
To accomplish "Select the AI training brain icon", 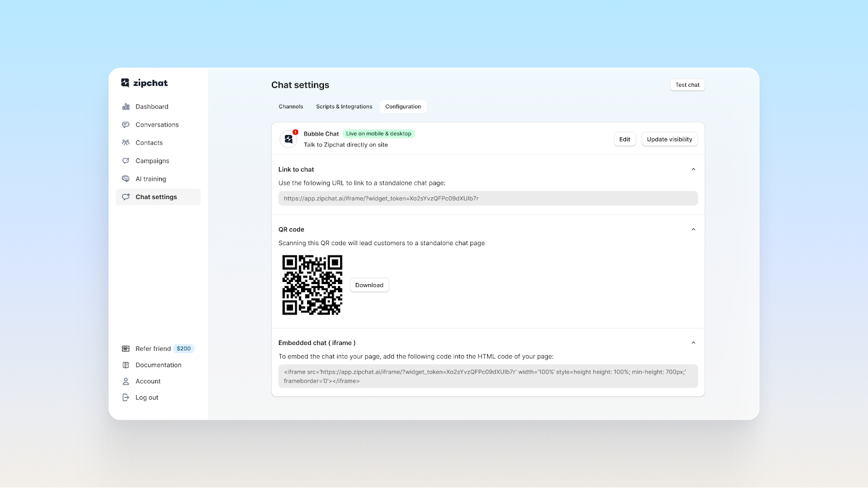I will coord(126,178).
